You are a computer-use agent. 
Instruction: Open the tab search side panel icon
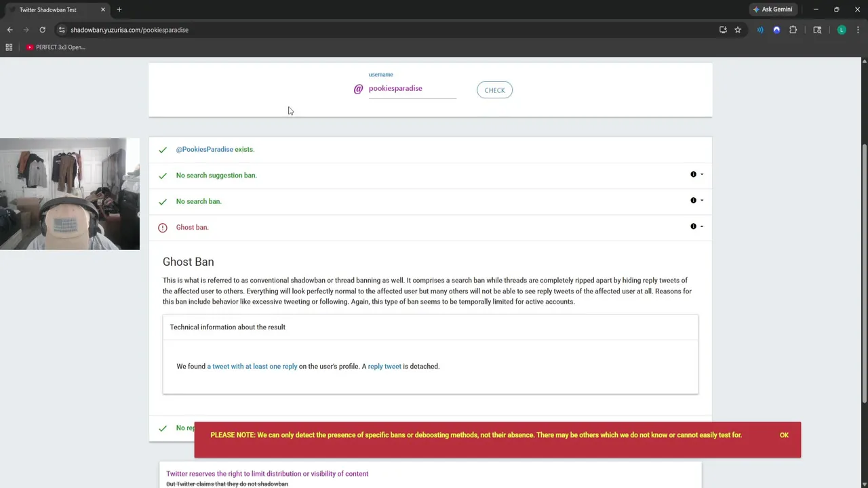coord(817,30)
